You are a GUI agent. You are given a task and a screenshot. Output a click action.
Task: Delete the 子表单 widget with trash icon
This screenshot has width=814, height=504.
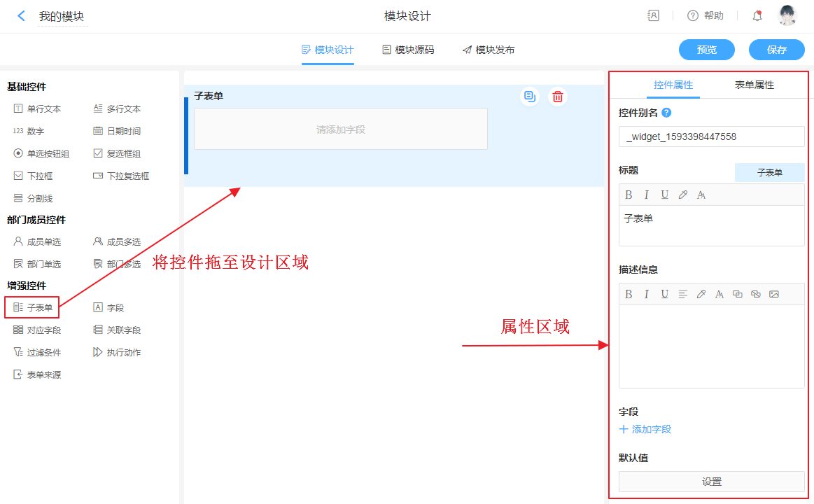(x=557, y=97)
